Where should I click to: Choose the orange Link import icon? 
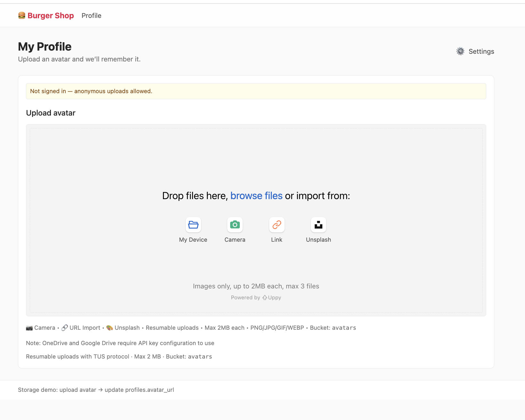(277, 225)
